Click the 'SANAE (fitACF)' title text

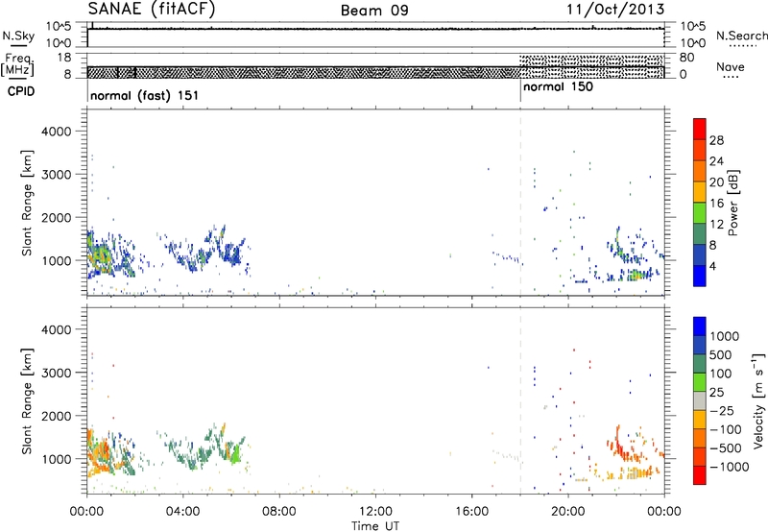152,10
